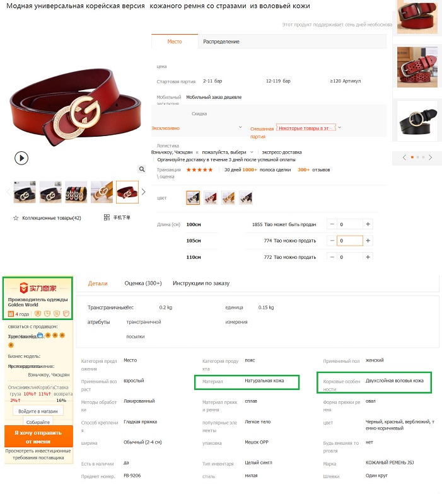
Task: Select the first black belt color swatch
Action: (193, 198)
